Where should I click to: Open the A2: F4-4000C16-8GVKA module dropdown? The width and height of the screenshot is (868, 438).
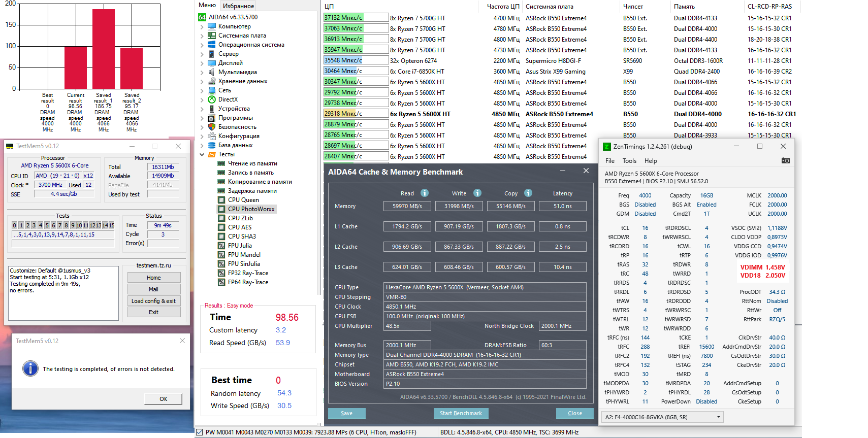coord(662,417)
